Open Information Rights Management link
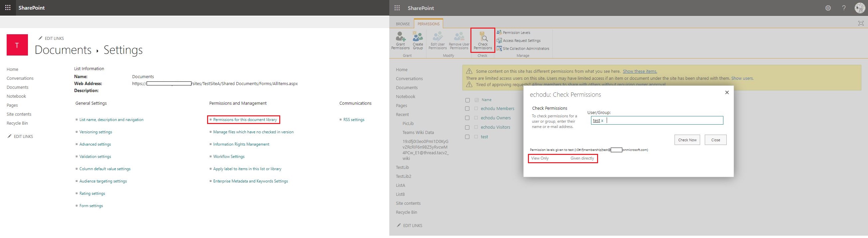The height and width of the screenshot is (238, 868). [241, 144]
